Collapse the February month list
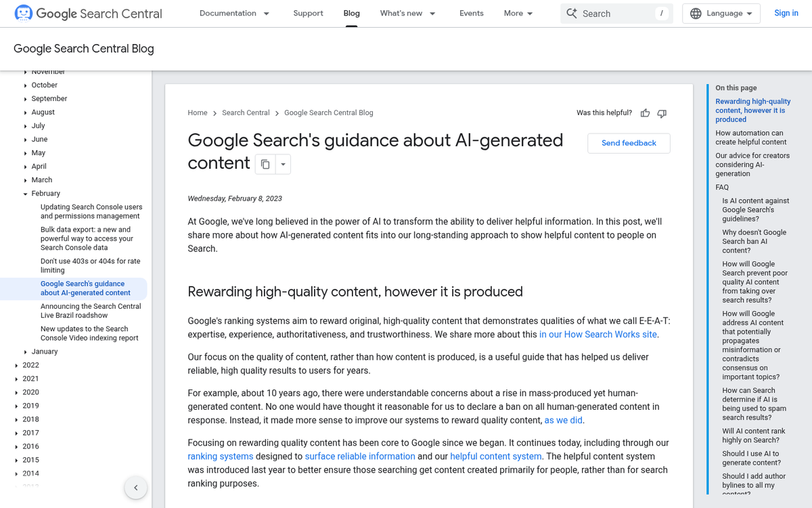Viewport: 812px width, 508px height. (26, 194)
